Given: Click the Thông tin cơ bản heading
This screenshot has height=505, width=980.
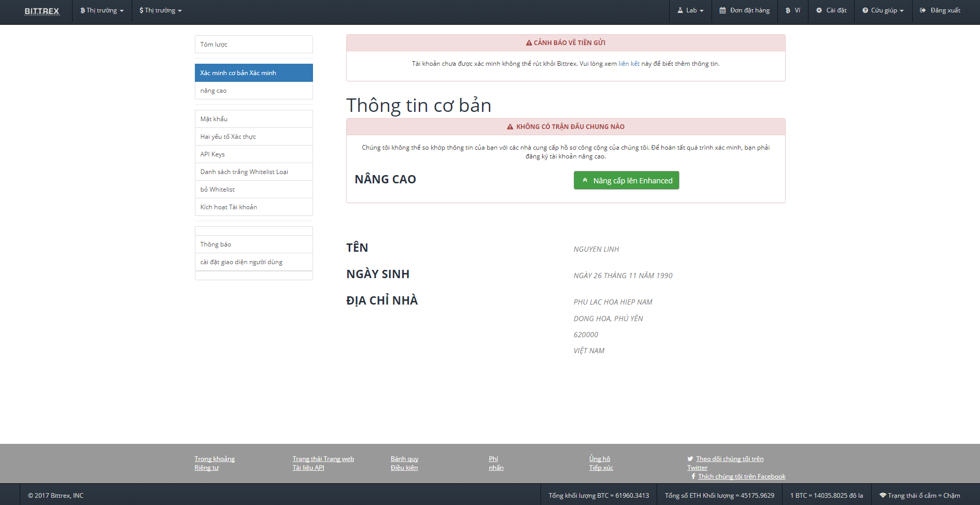Looking at the screenshot, I should click(419, 106).
